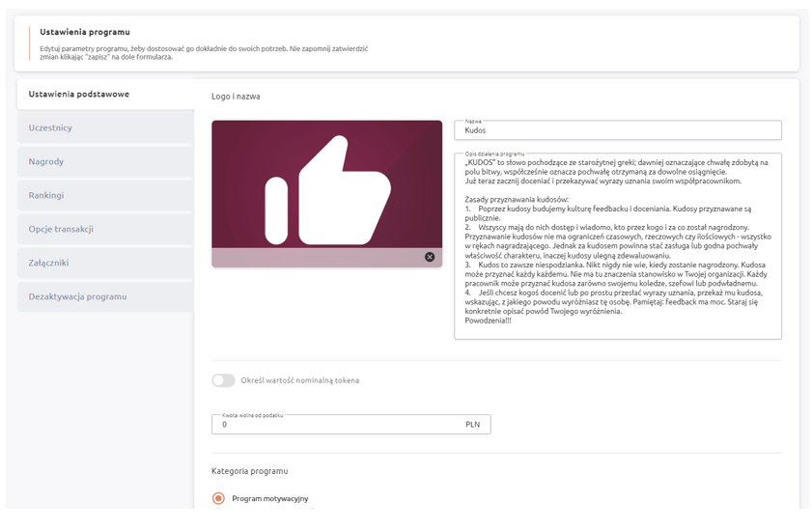
Task: Click the 'Ustawienia programu' heading
Action: pos(85,32)
